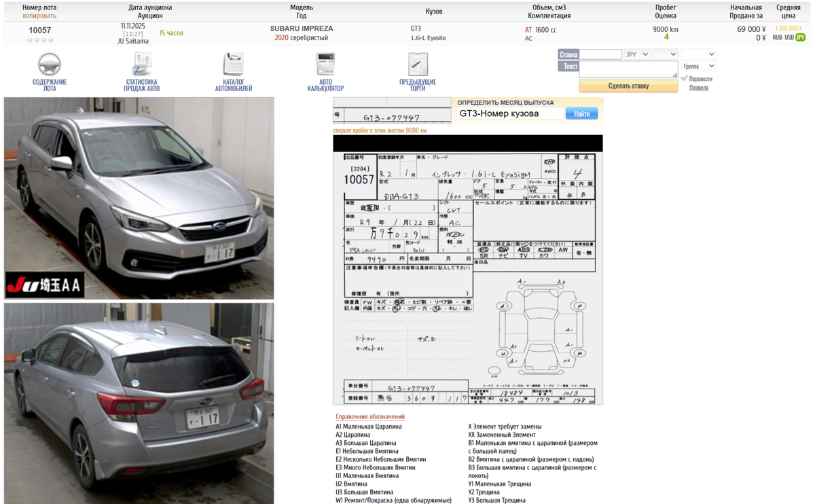The width and height of the screenshot is (815, 504).
Task: Click the year 2020 text
Action: 281,38
